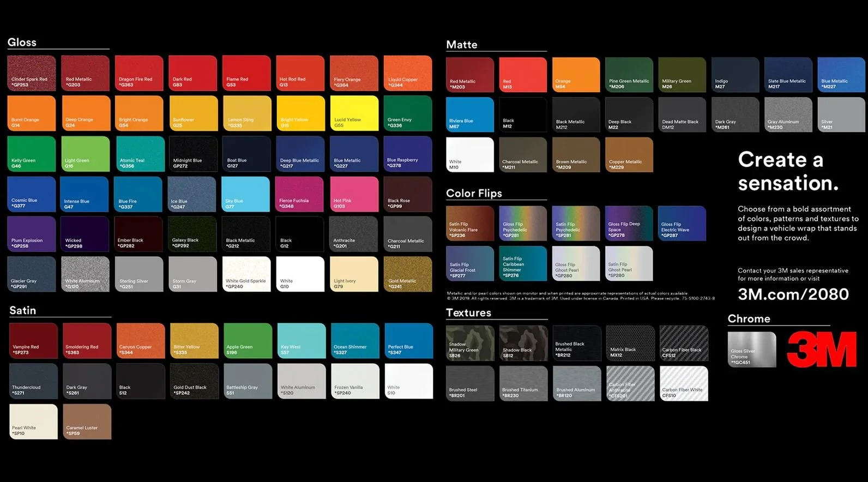Image resolution: width=868 pixels, height=482 pixels.
Task: Select the Matrix Black MX12 texture
Action: (x=630, y=344)
